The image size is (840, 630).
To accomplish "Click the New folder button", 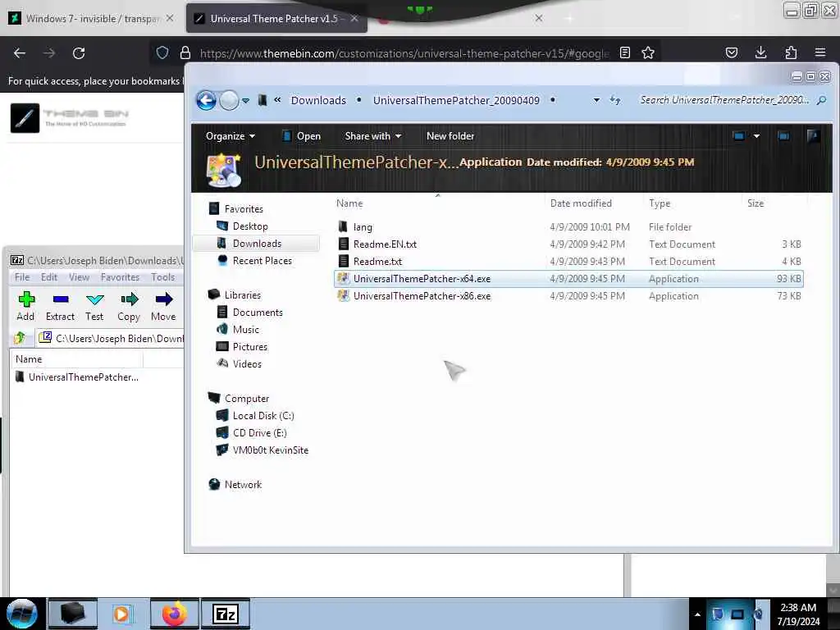I will 450,136.
